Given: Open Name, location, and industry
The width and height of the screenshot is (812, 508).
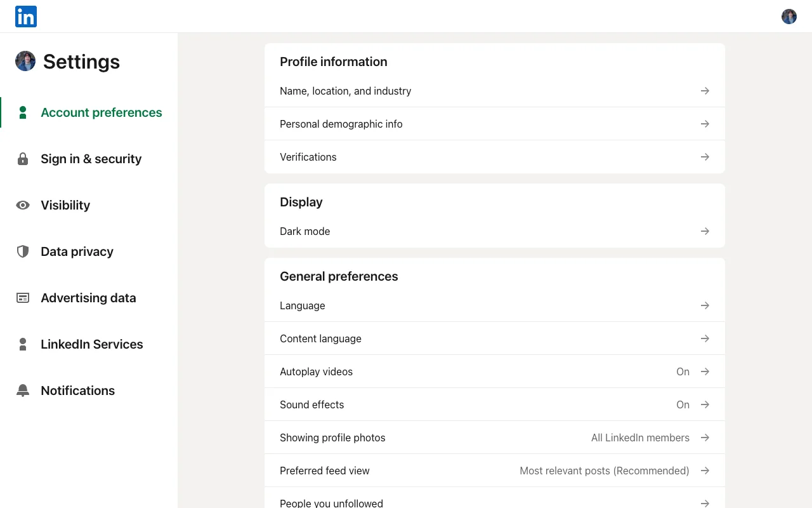Looking at the screenshot, I should click(x=495, y=91).
